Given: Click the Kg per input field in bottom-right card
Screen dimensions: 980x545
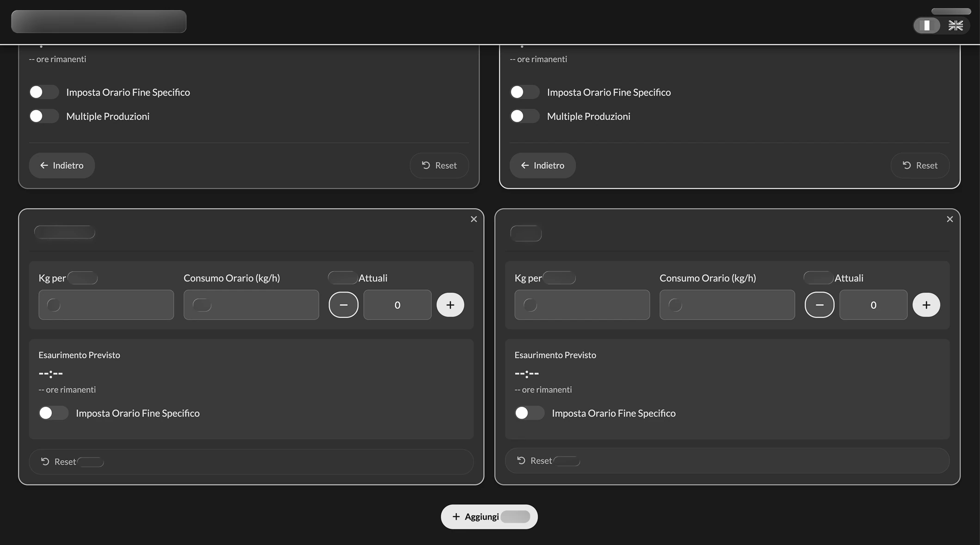Looking at the screenshot, I should coord(582,305).
